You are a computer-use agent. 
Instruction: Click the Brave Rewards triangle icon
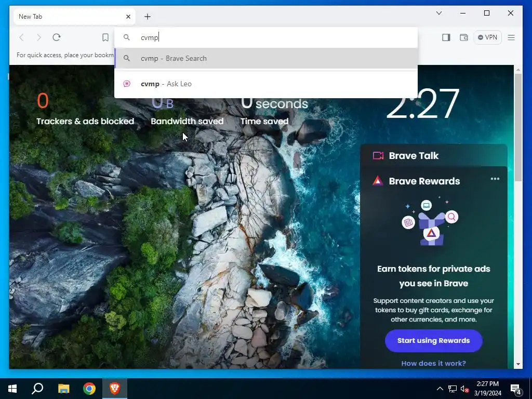(378, 181)
